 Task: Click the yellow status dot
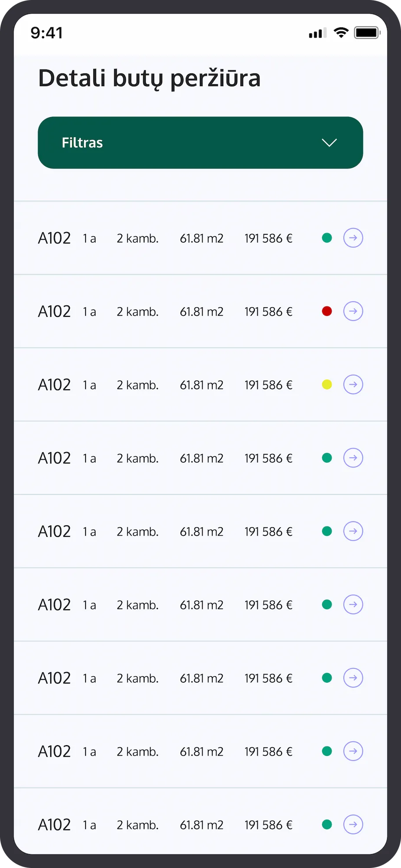coord(327,385)
